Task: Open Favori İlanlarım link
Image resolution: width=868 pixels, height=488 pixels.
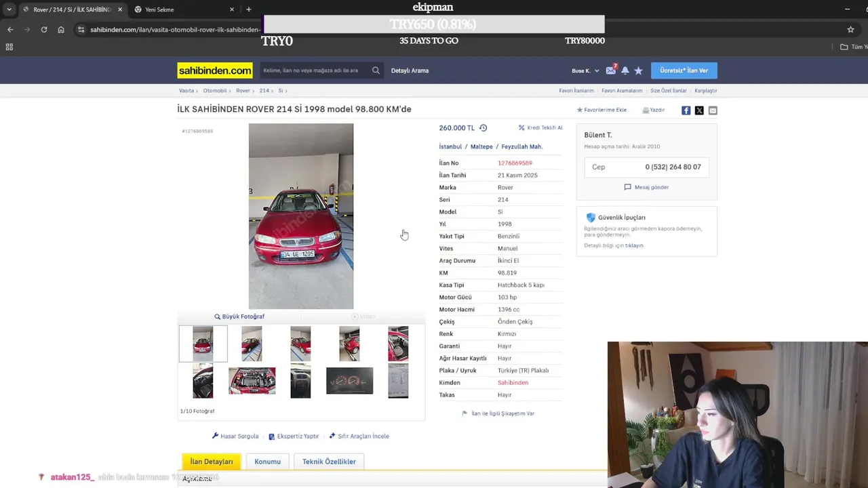Action: point(576,91)
